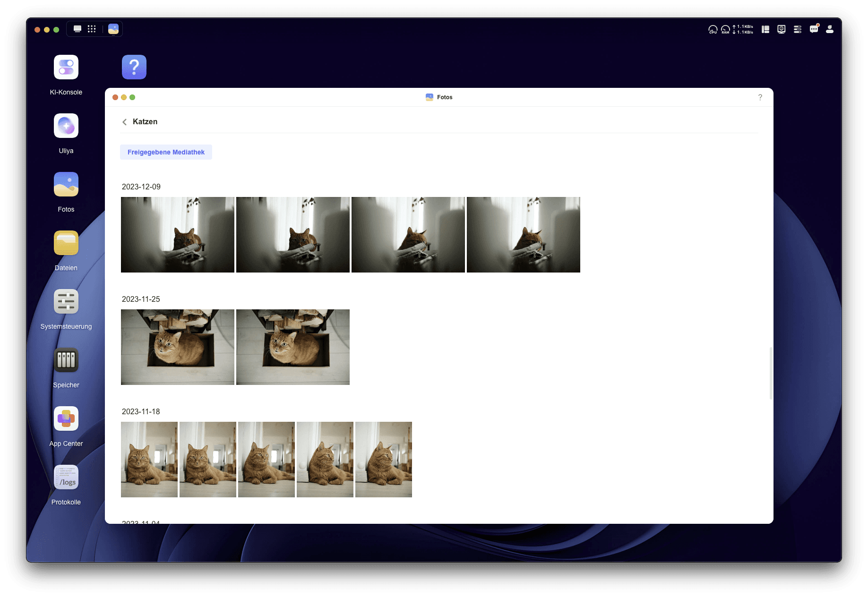This screenshot has width=868, height=597.
Task: Click the Fotos window vertical scrollbar
Action: pos(771,373)
